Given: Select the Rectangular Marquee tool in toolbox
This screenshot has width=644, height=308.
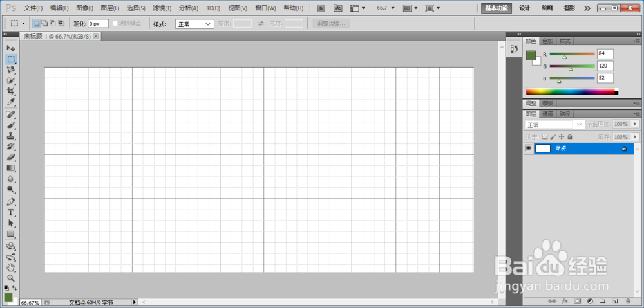Looking at the screenshot, I should [11, 59].
